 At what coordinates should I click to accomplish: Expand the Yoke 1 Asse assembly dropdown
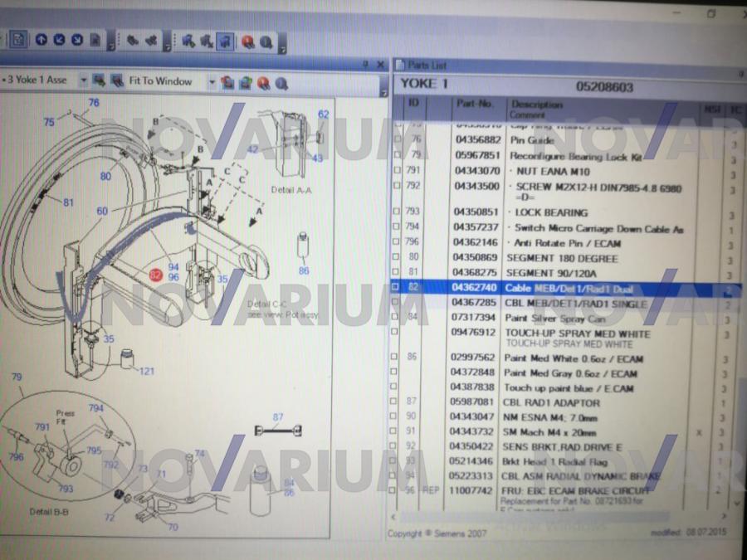coord(84,81)
